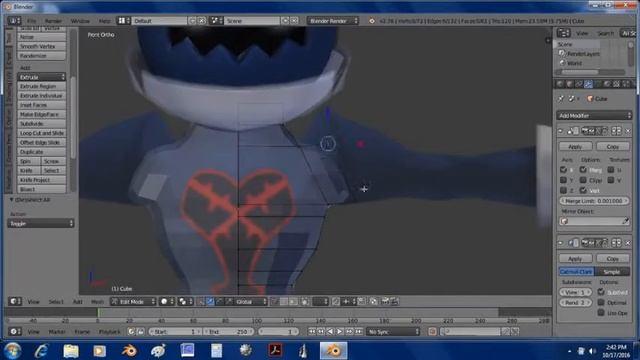
Task: Collapse the Mirror modifier panel
Action: coord(561,131)
